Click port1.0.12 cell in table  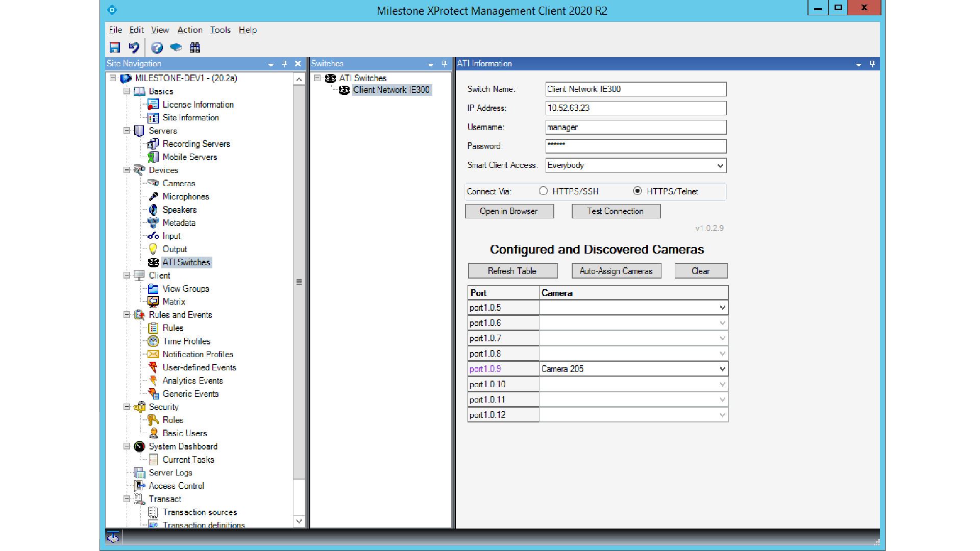[503, 415]
